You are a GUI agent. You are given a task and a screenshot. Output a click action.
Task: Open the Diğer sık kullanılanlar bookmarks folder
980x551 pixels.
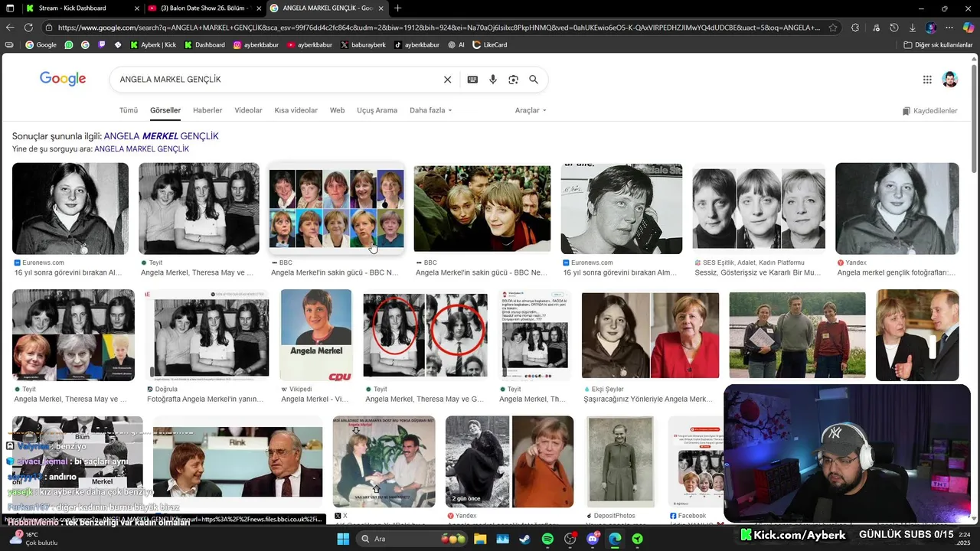click(938, 45)
